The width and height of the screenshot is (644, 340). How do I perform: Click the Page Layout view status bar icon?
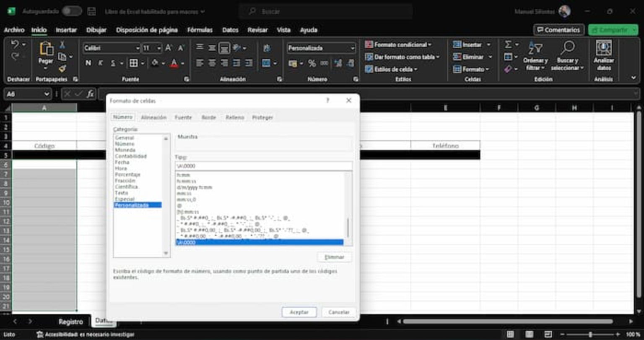(529, 335)
